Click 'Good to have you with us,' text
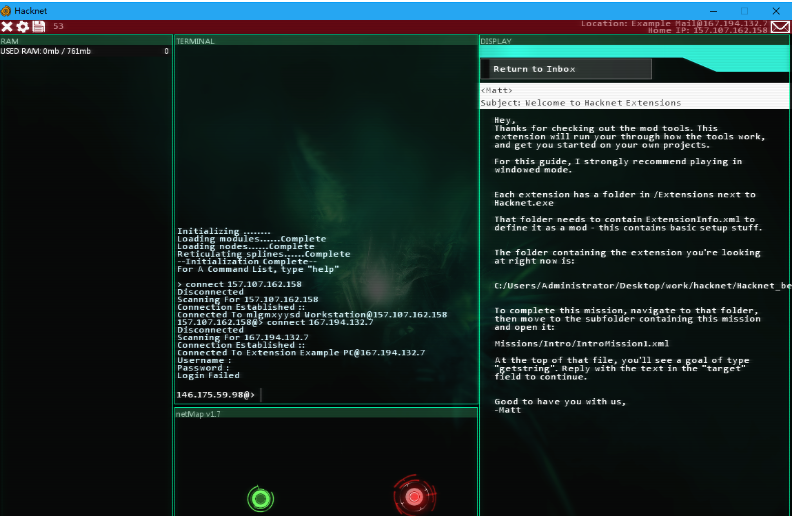Screen dimensions: 795x516 pos(560,401)
